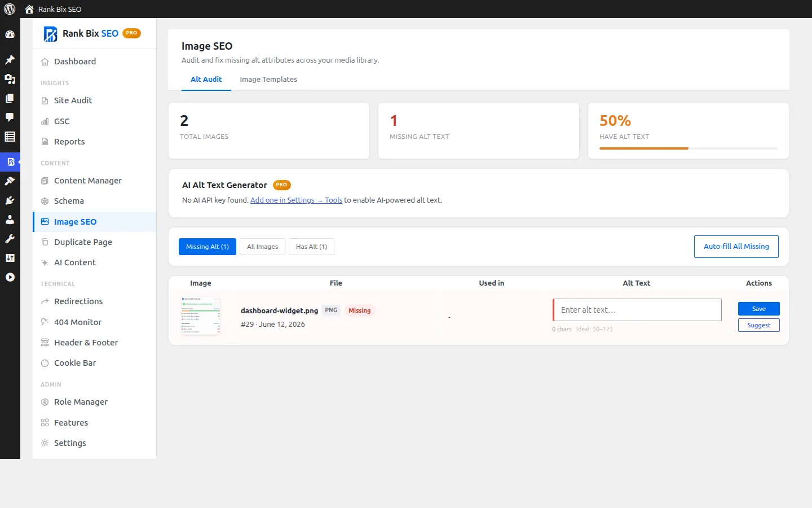The image size is (812, 508).
Task: Click the Site Audit document icon
Action: (45, 100)
